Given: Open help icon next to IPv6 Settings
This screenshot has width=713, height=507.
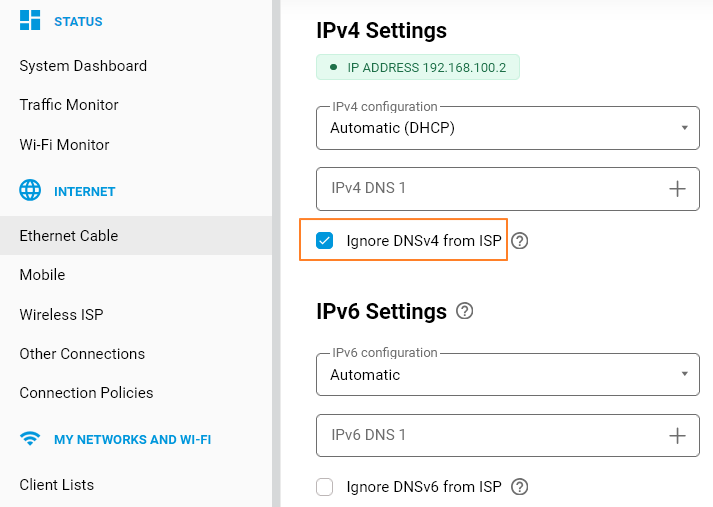Looking at the screenshot, I should pyautogui.click(x=464, y=311).
